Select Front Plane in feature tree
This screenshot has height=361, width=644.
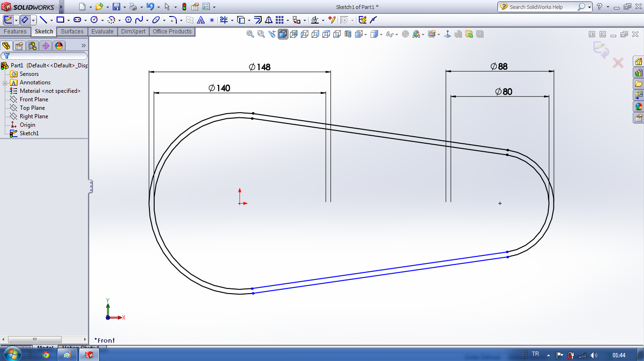point(33,99)
